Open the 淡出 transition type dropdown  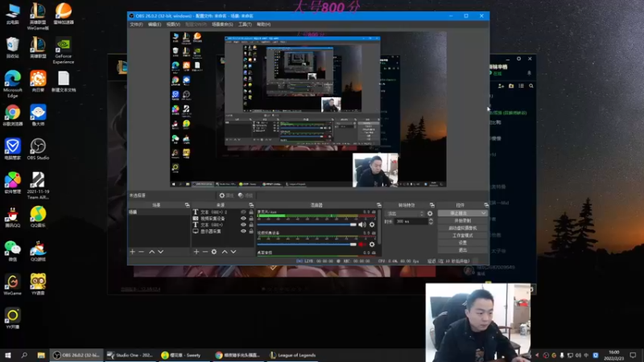pyautogui.click(x=405, y=213)
